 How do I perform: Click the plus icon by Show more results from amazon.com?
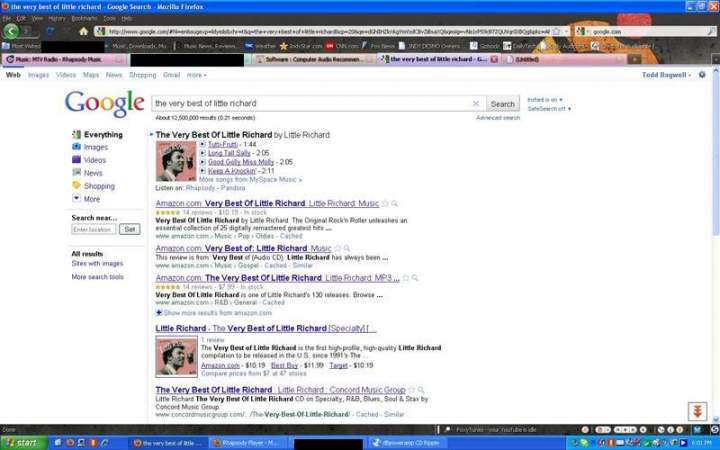tap(159, 312)
